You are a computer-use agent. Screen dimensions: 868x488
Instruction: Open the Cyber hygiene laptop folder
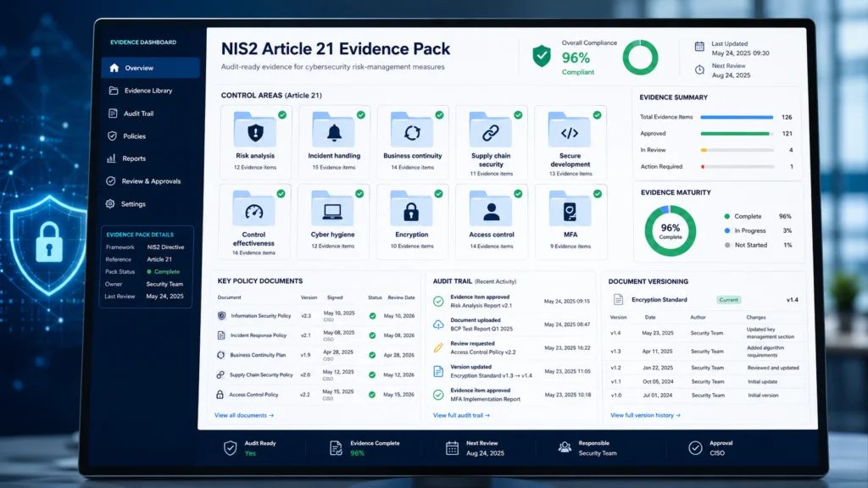point(332,208)
